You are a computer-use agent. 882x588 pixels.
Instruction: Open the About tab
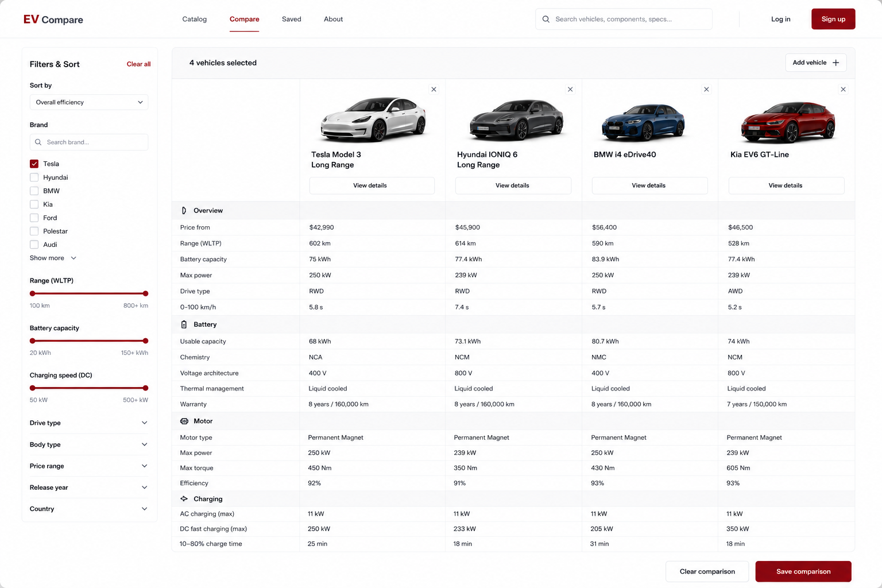tap(333, 19)
